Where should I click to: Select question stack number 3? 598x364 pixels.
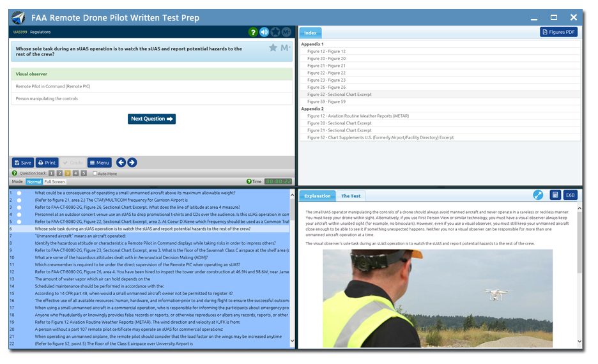pyautogui.click(x=67, y=173)
